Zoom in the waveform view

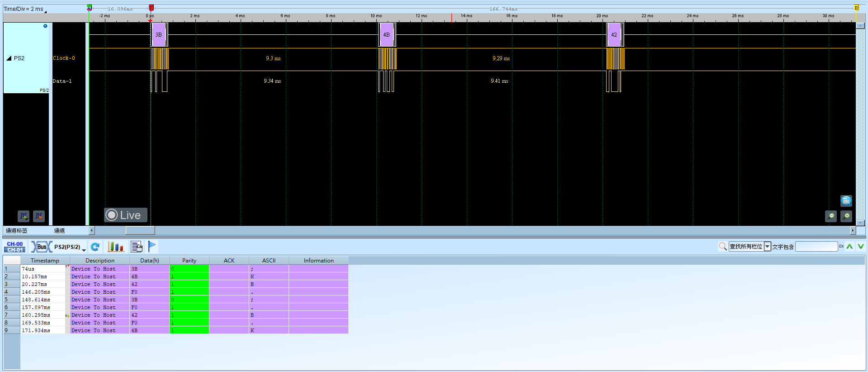click(846, 216)
